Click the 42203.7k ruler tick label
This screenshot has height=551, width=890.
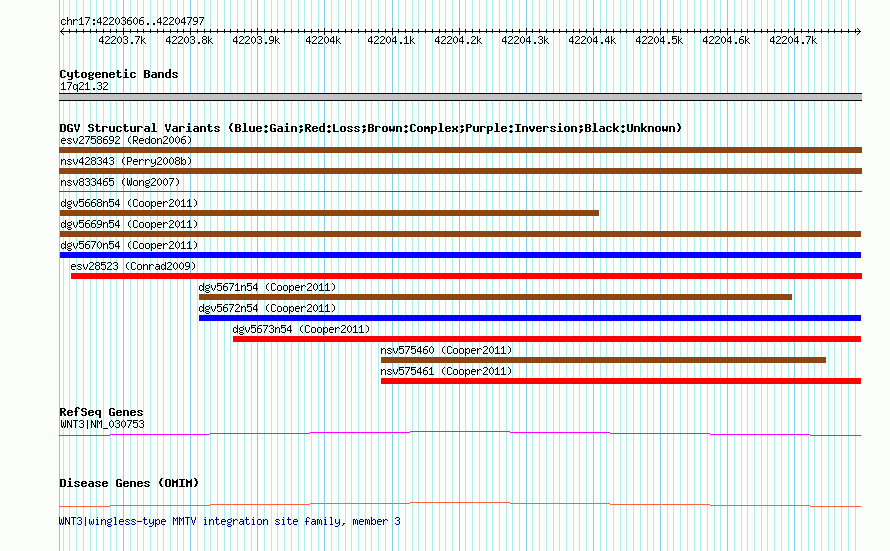122,40
